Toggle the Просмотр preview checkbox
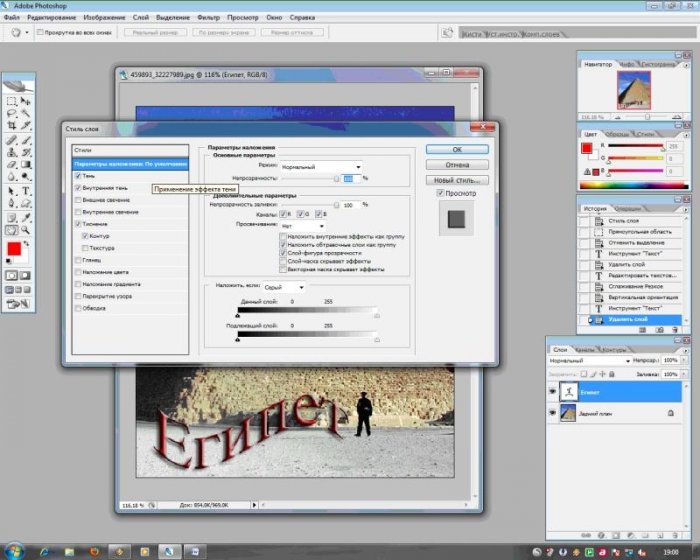The width and height of the screenshot is (700, 560). 441,194
